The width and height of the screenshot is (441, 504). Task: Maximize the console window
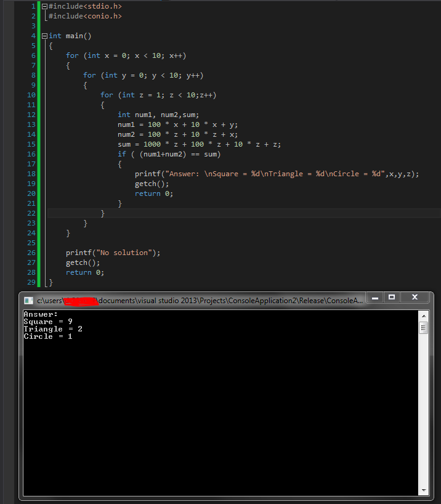(x=392, y=298)
